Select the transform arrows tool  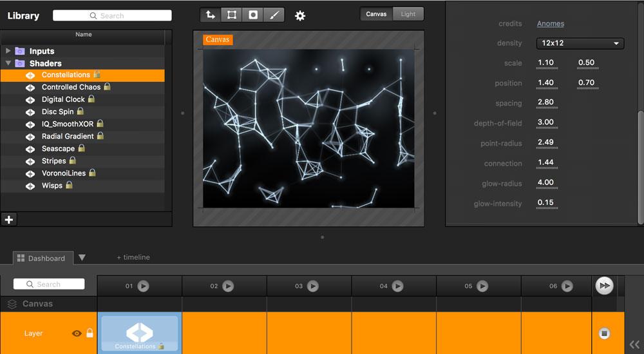[x=211, y=15]
